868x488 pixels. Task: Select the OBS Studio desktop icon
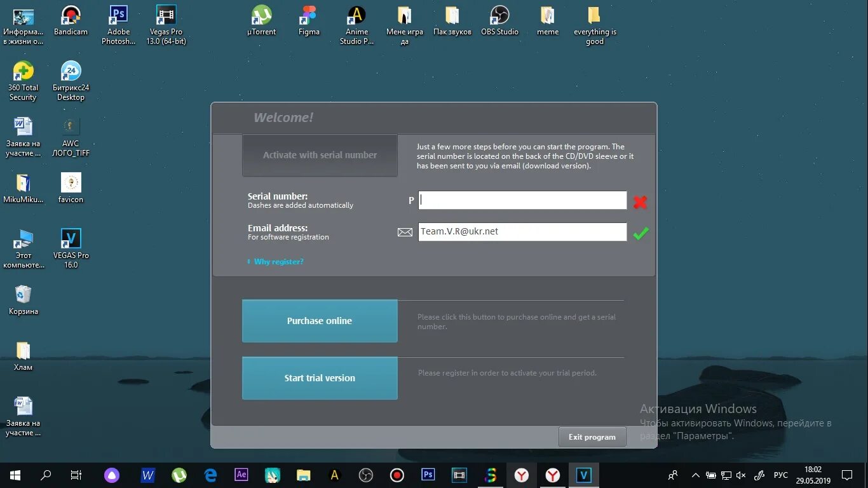click(499, 20)
